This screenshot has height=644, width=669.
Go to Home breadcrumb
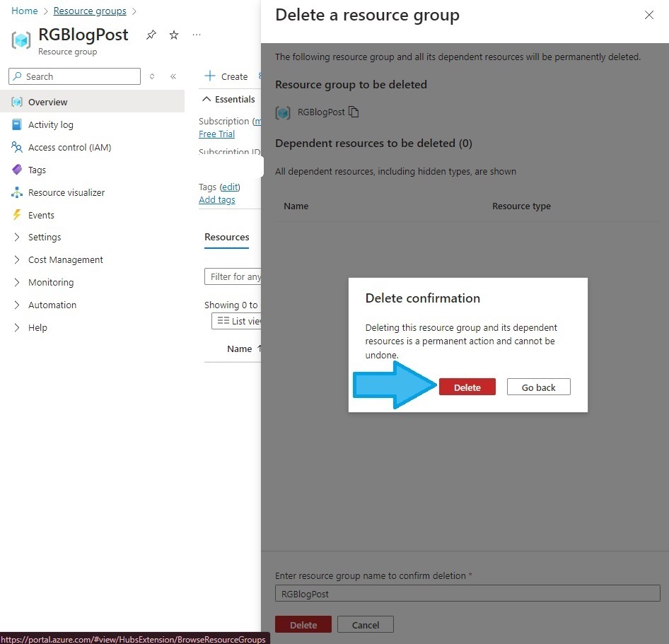[x=24, y=11]
